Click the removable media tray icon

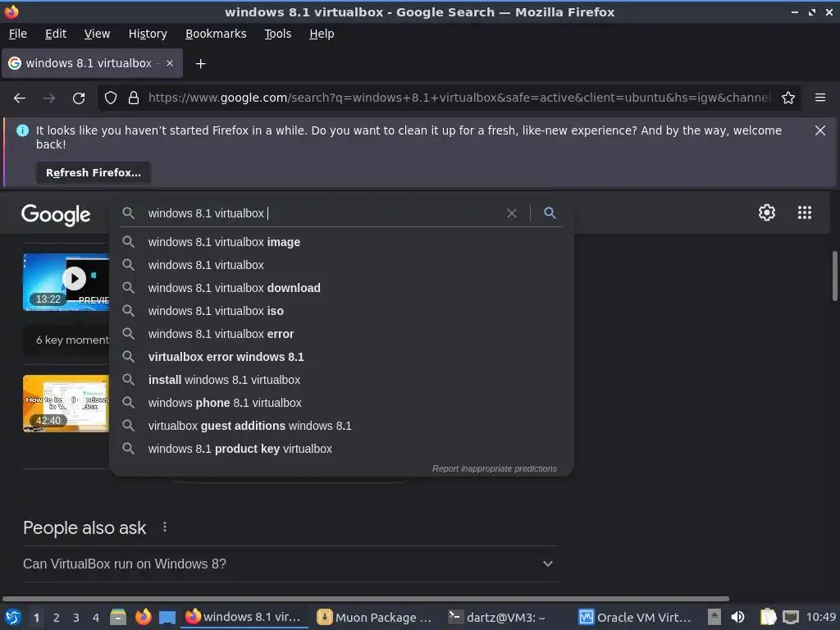714,618
